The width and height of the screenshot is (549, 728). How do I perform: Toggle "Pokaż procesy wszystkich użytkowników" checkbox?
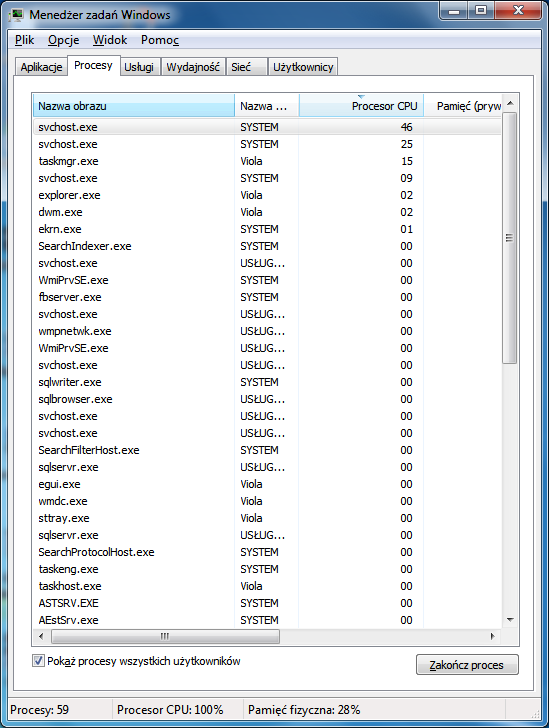(39, 661)
